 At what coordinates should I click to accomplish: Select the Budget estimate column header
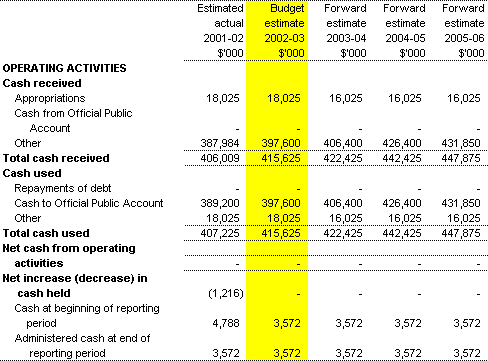coord(284,16)
